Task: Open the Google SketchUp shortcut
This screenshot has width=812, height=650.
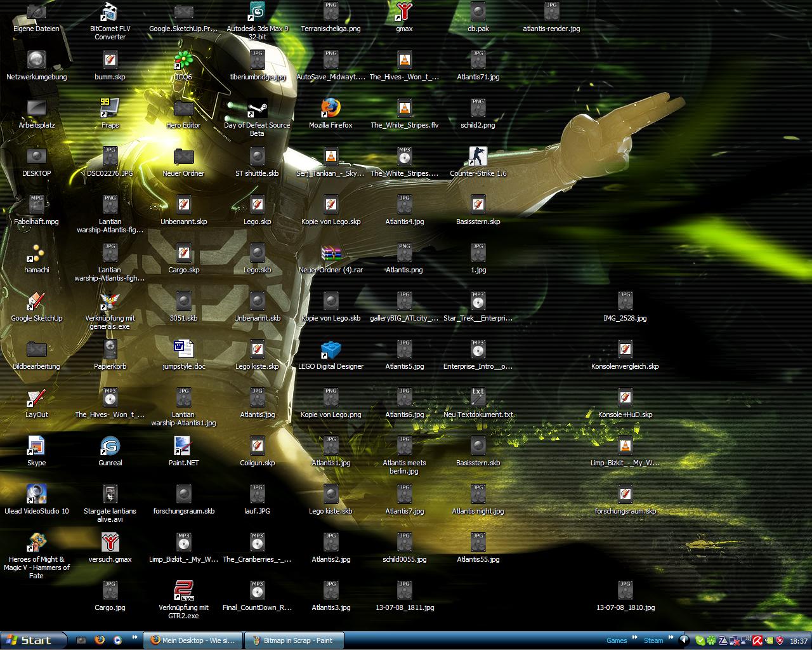Action: (x=36, y=302)
